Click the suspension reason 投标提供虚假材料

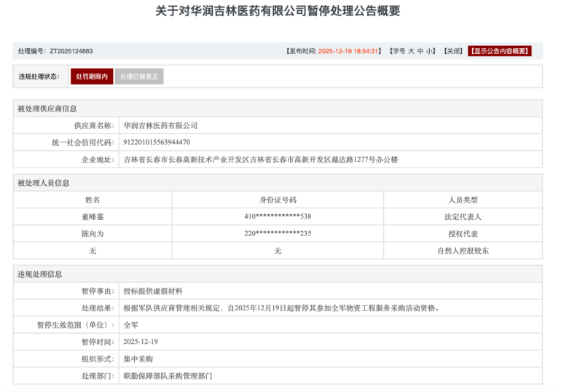click(152, 291)
